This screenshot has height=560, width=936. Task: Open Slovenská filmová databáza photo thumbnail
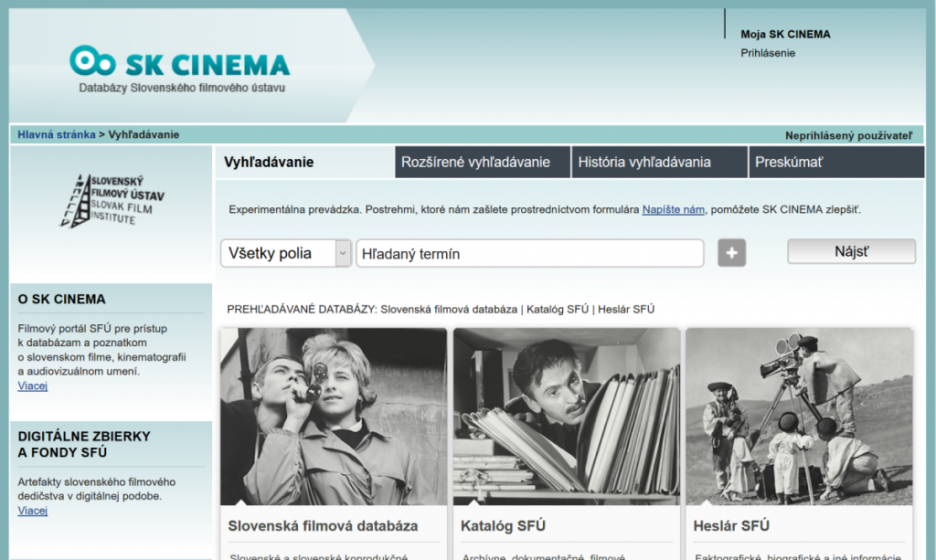334,416
